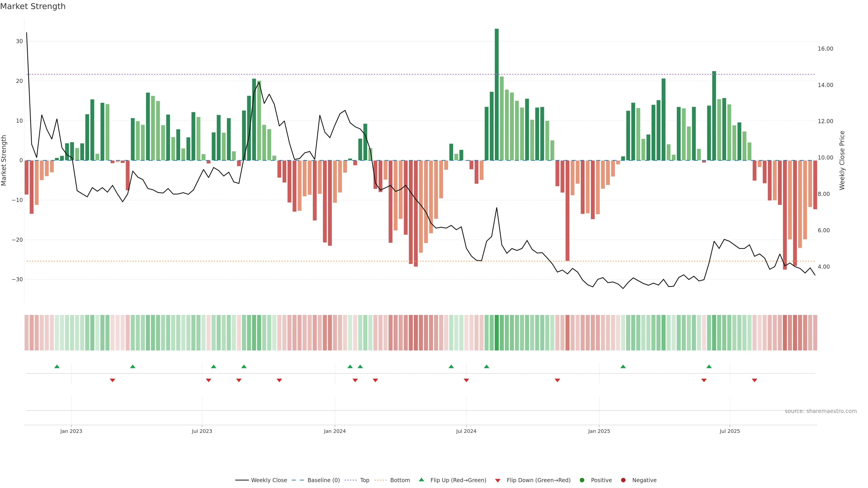
Task: Click the red Negative circle in the legend
Action: (x=623, y=480)
